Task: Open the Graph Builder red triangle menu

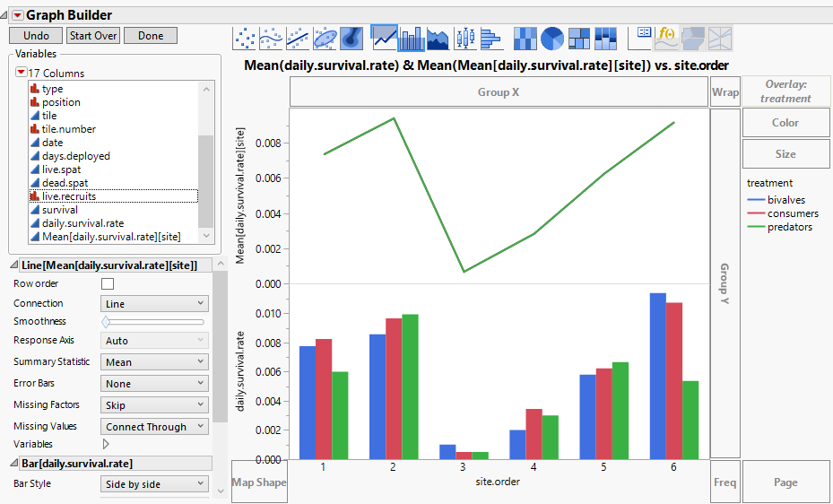Action: point(17,15)
